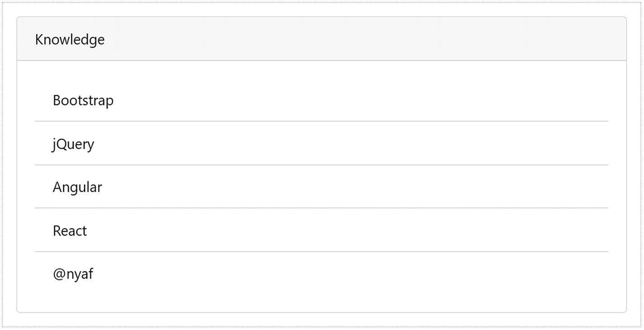Viewport: 644px width, 330px height.
Task: Click blank space right of React text
Action: point(362,231)
